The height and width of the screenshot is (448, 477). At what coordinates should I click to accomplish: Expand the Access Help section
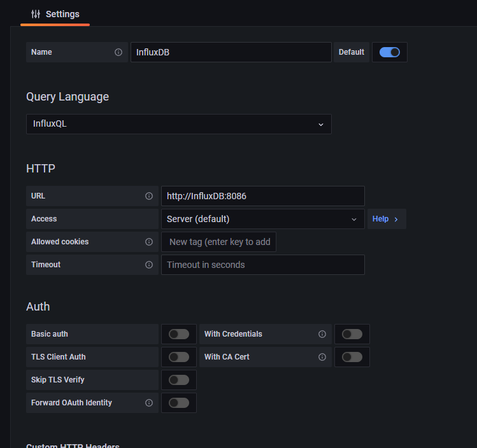[387, 219]
